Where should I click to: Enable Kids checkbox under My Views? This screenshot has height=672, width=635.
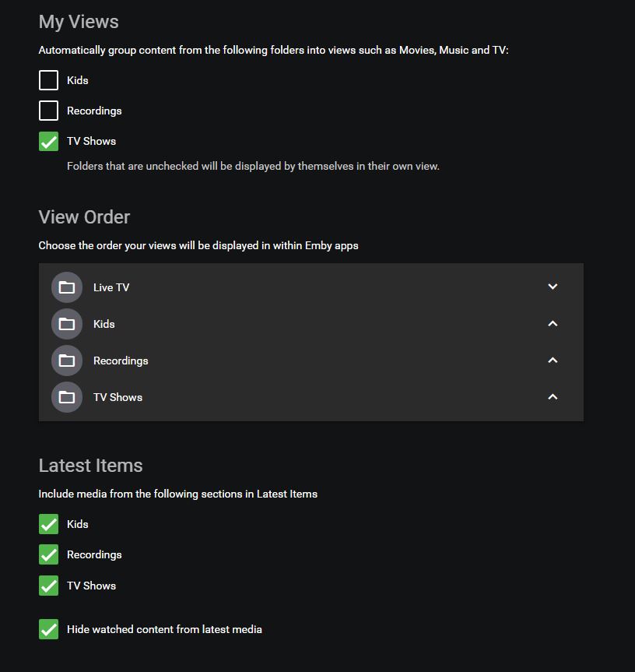48,80
